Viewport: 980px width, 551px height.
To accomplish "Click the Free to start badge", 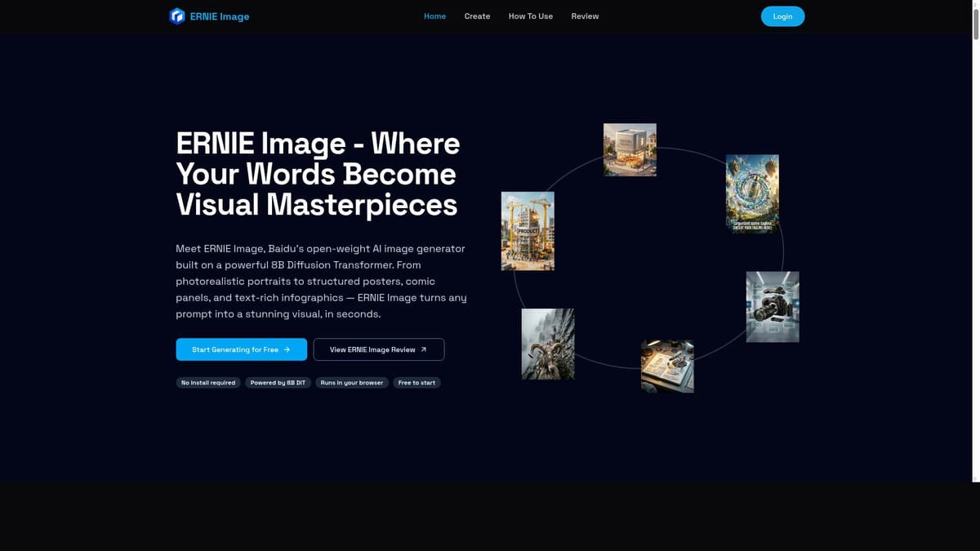I will pos(416,383).
